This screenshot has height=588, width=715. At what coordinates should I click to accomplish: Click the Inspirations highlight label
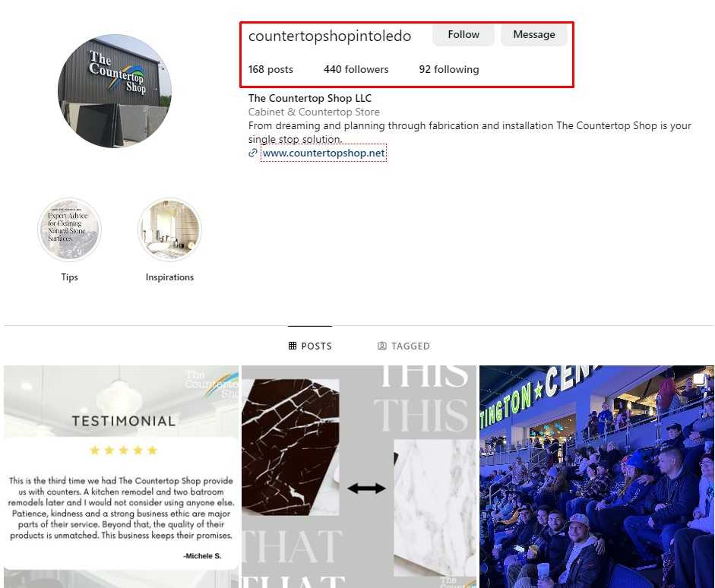pyautogui.click(x=169, y=277)
